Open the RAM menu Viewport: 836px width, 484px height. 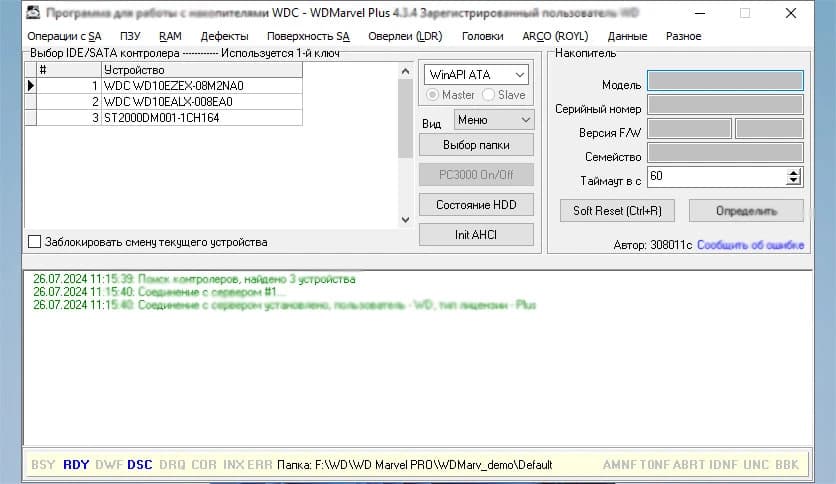click(170, 36)
